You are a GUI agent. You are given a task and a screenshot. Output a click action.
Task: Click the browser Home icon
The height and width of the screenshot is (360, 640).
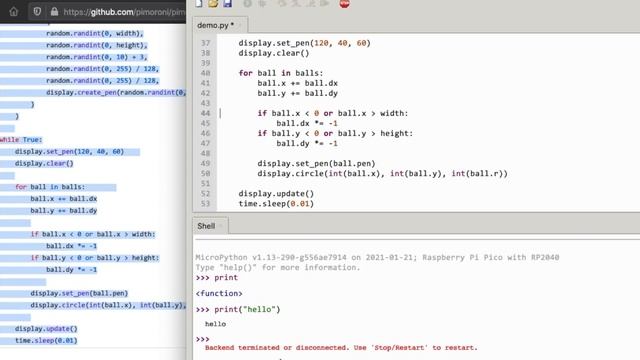pos(14,12)
